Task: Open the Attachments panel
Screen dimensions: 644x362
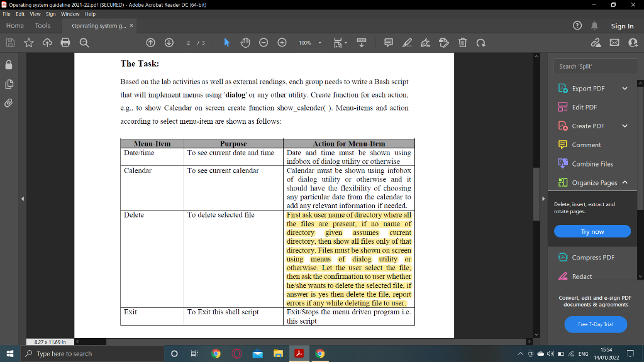Action: (9, 101)
